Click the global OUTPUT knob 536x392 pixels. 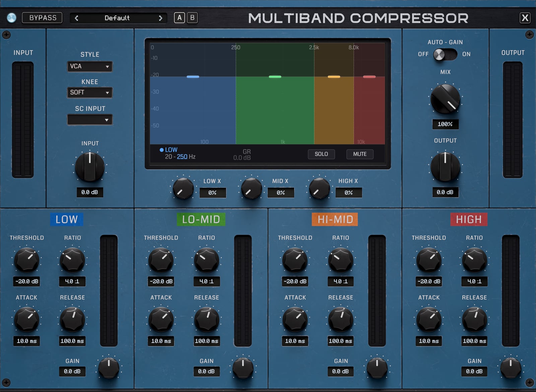point(445,166)
